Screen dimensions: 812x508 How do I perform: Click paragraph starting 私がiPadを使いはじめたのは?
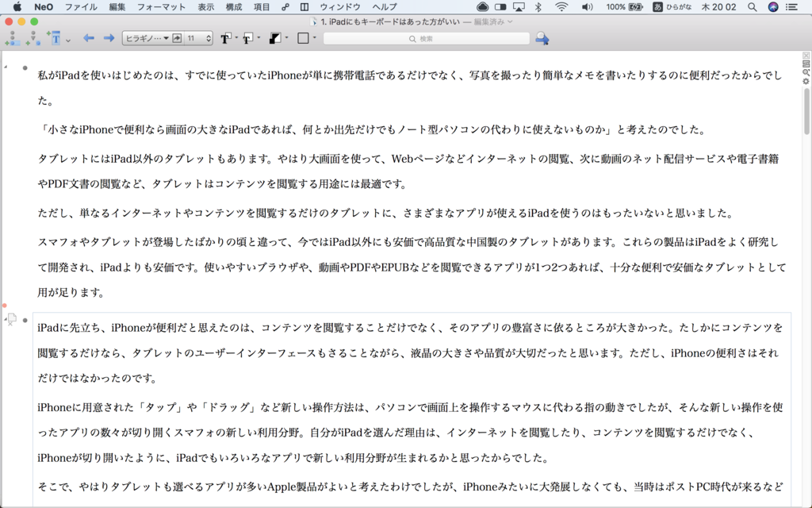(410, 88)
